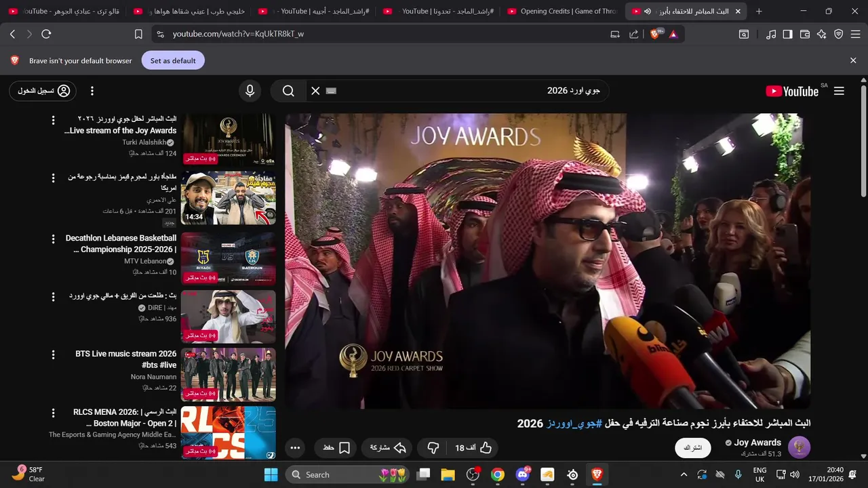The image size is (868, 488).
Task: Click the share page icon in address bar
Action: click(633, 34)
